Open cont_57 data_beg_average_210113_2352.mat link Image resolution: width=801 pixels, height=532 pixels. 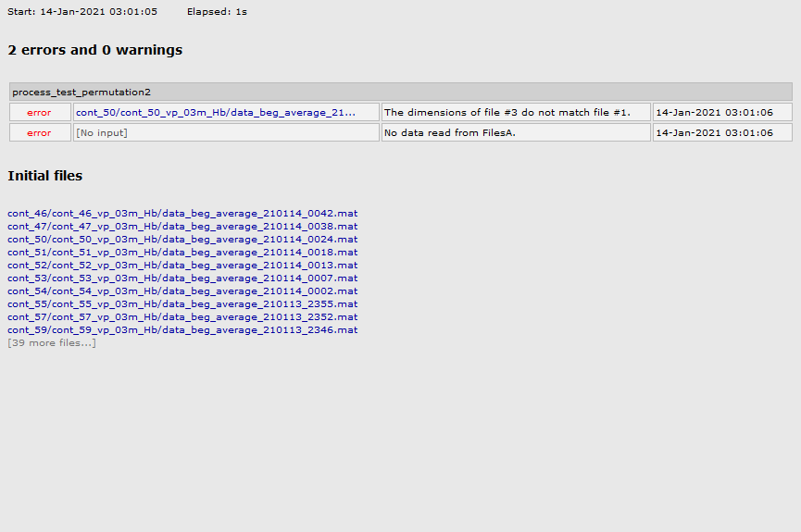click(182, 317)
